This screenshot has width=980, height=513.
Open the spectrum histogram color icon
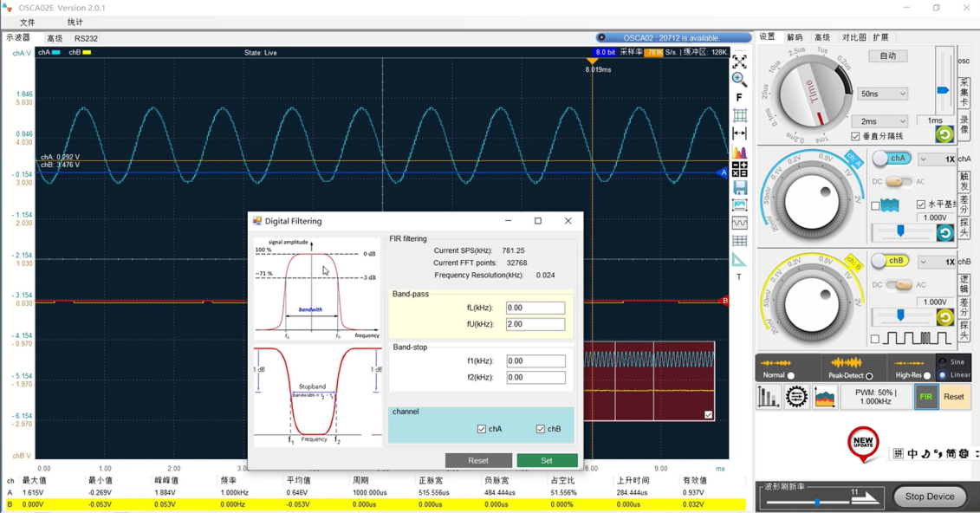point(739,153)
